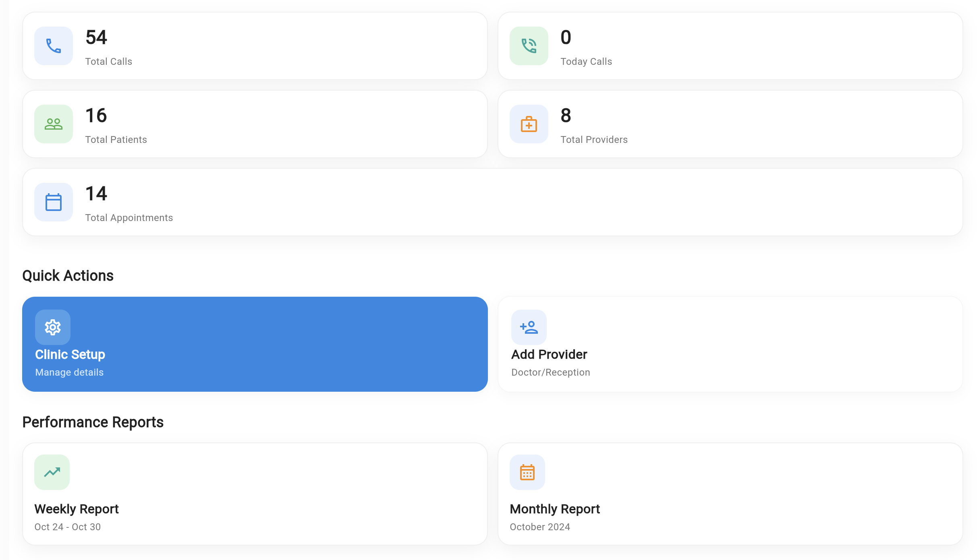Screen dimensions: 979x560
Task: Click the Weekly Report trending chart icon
Action: click(x=52, y=472)
